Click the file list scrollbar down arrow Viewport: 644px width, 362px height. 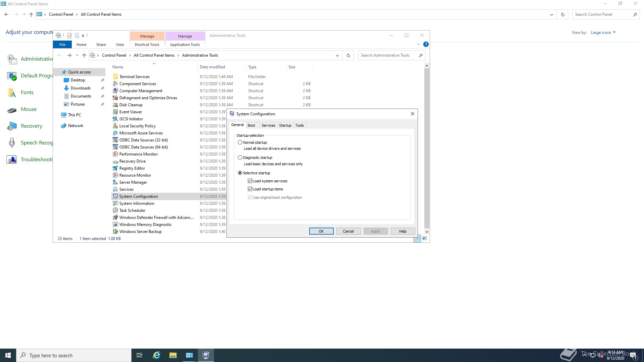427,232
